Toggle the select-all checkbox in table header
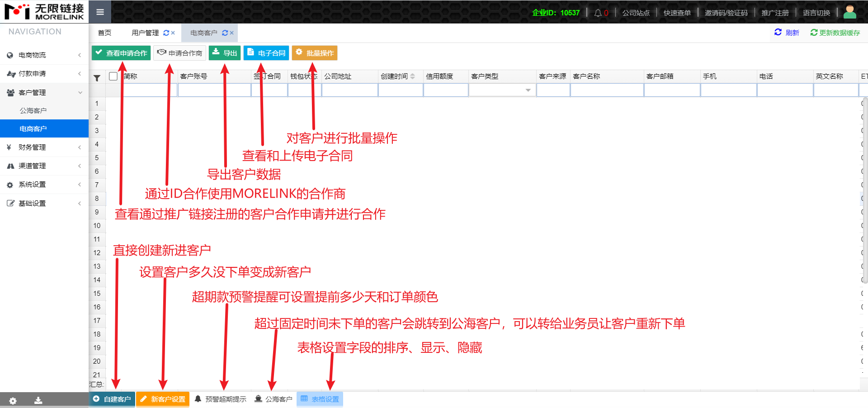Screen dimensions: 868x408 tap(113, 76)
